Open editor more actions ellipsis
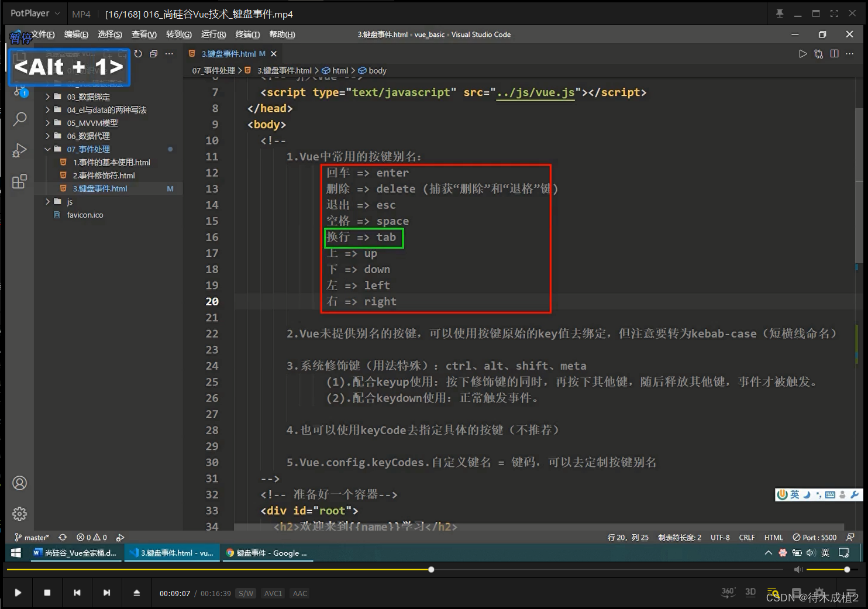Screen dimensions: 868x609 (849, 54)
